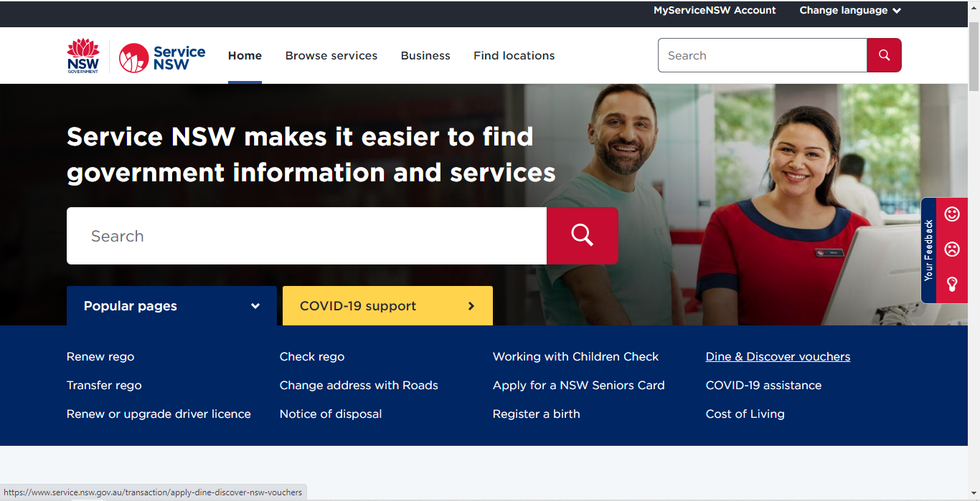Go to the Home nav item
The width and height of the screenshot is (980, 501).
click(245, 55)
